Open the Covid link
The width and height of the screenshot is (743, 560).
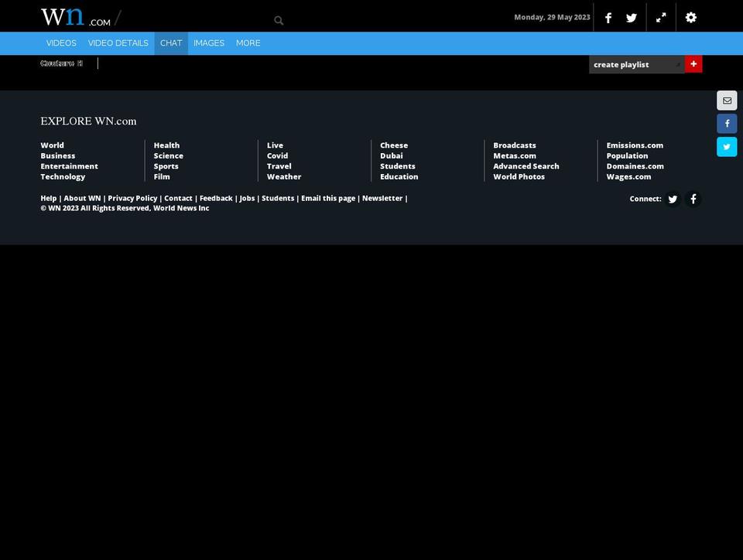277,155
